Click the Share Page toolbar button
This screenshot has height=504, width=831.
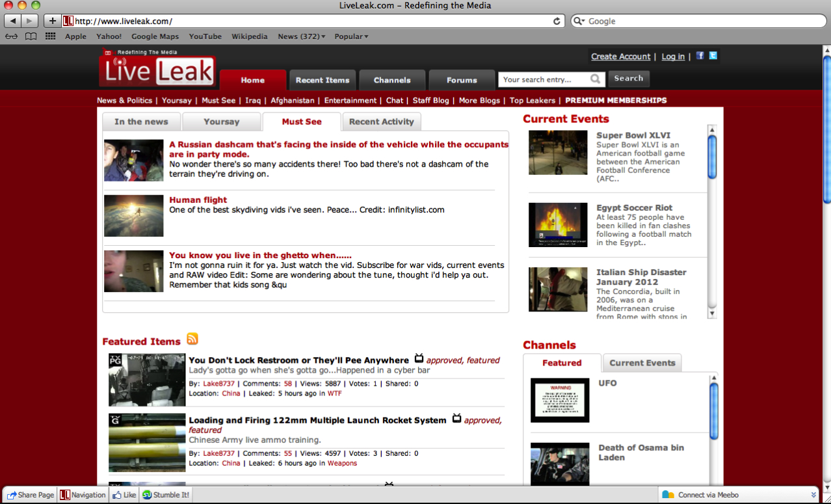(x=30, y=495)
